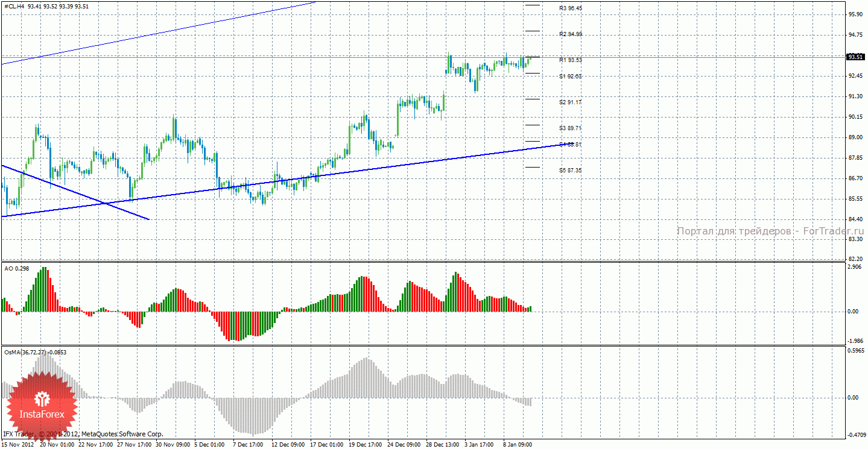Click 83.30 on the price axis
This screenshot has width=868, height=449.
click(x=856, y=240)
